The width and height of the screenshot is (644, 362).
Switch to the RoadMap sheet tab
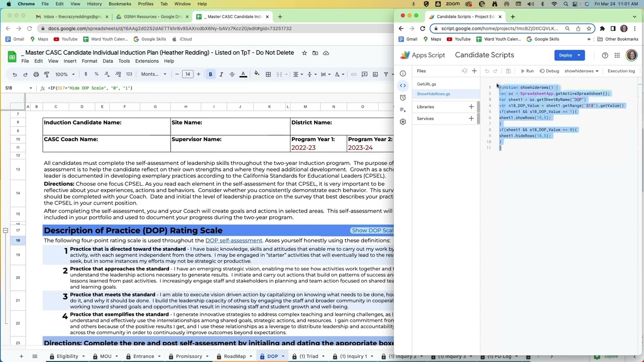pos(235,356)
